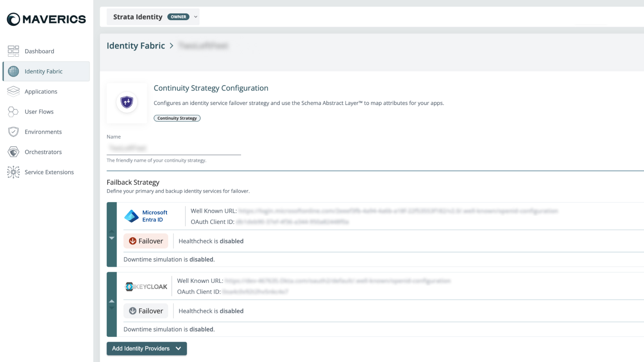Go to Applications menu item
The height and width of the screenshot is (362, 644).
click(x=46, y=91)
